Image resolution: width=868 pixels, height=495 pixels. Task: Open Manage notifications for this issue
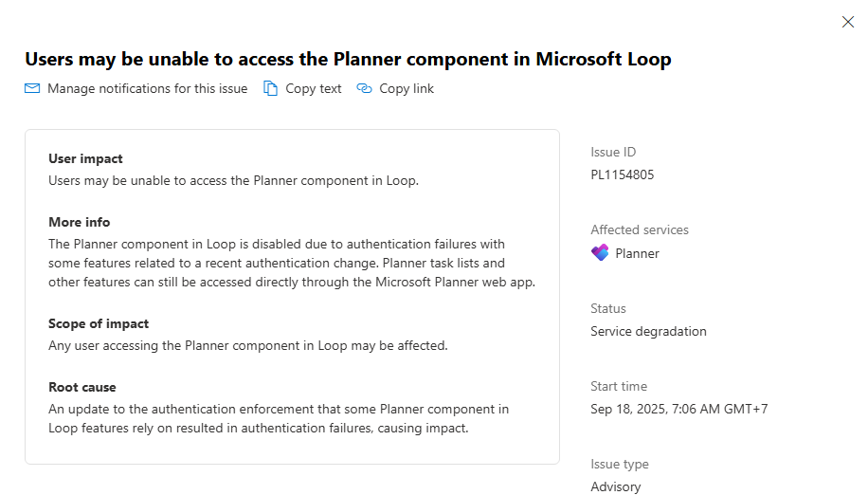147,89
